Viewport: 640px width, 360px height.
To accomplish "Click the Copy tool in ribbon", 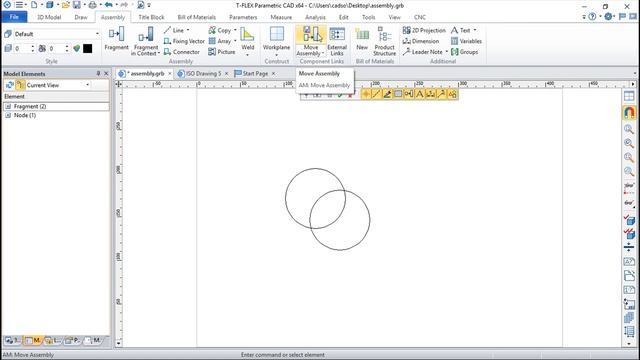I will (220, 30).
